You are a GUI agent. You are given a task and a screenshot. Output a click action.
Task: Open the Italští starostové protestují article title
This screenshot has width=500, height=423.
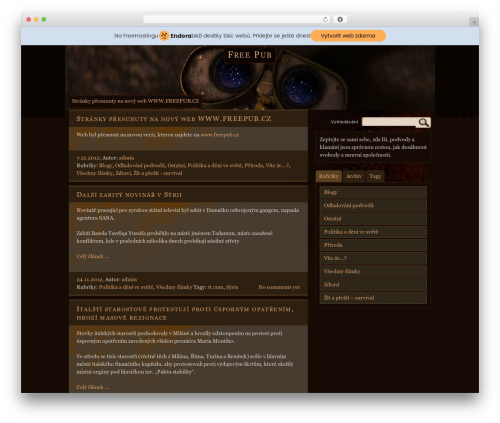(x=185, y=313)
